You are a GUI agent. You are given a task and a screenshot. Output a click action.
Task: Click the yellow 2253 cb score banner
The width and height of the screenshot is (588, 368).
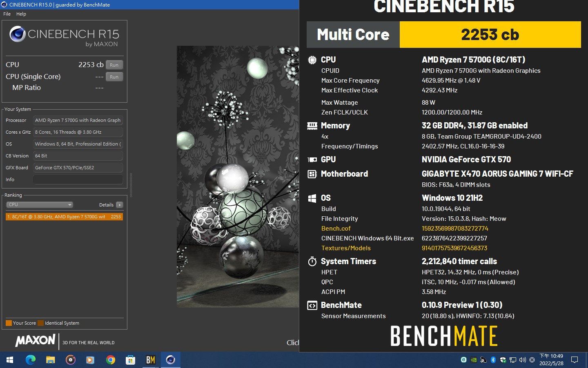490,35
